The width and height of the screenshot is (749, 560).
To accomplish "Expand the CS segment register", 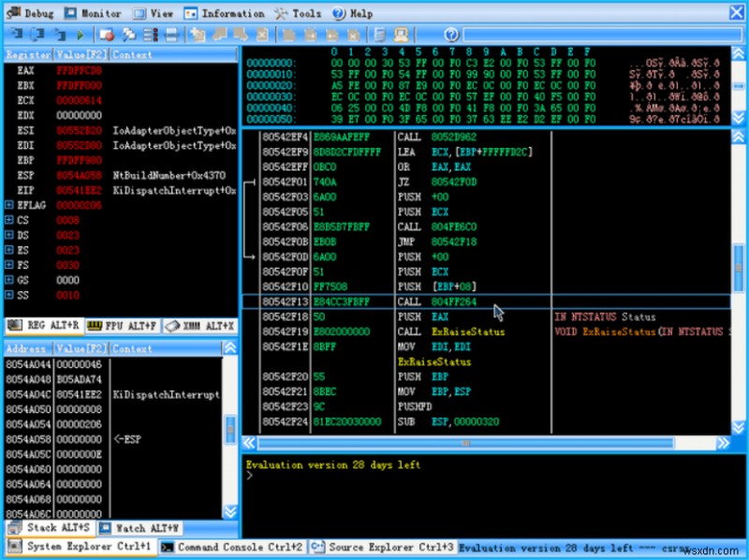I will click(9, 220).
